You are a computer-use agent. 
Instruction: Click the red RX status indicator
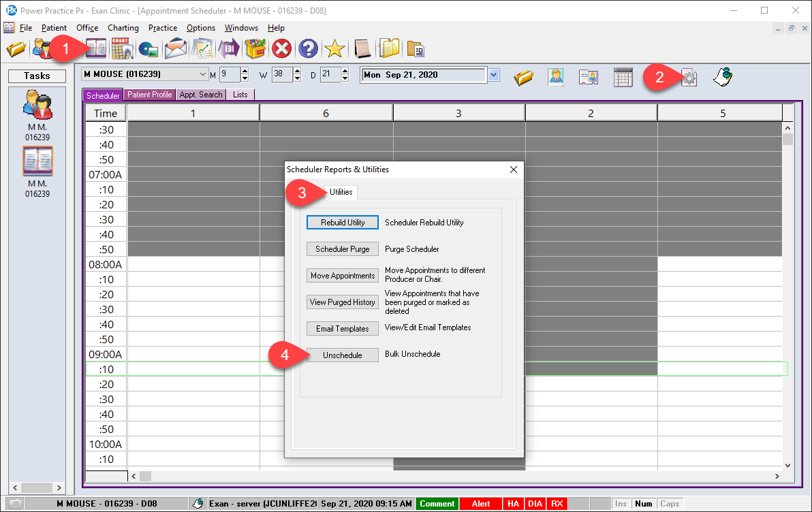(x=557, y=504)
